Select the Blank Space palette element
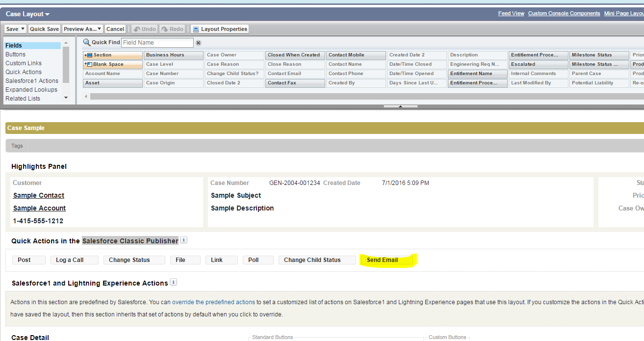This screenshot has width=644, height=341. (x=112, y=64)
